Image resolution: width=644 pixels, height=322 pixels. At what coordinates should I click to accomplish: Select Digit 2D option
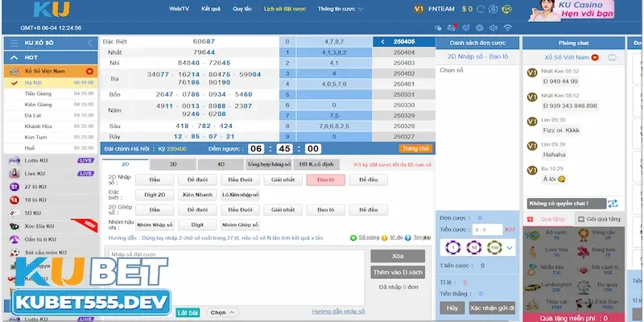(155, 195)
